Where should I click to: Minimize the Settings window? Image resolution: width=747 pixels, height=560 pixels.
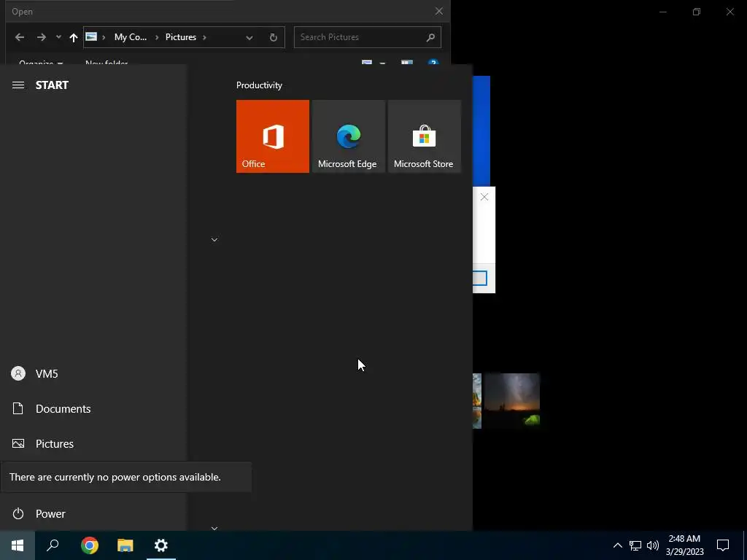pyautogui.click(x=662, y=12)
